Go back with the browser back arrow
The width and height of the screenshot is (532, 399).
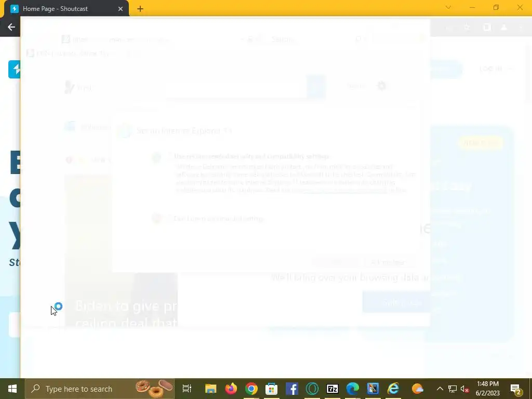tap(11, 27)
